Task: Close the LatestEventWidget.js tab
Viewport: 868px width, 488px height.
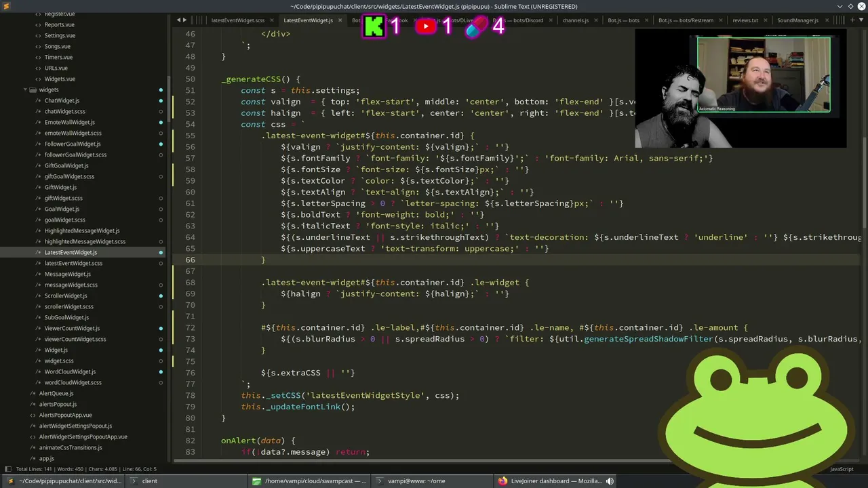Action: (339, 20)
